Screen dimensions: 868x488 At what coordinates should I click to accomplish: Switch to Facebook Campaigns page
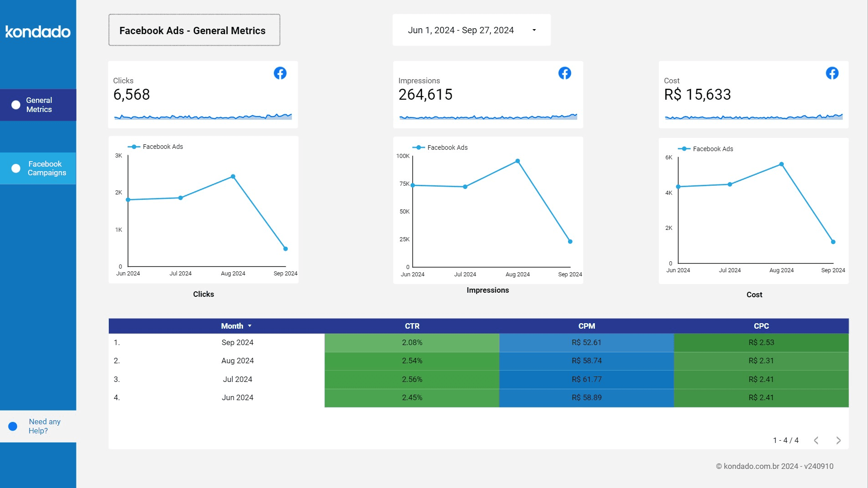click(x=46, y=168)
